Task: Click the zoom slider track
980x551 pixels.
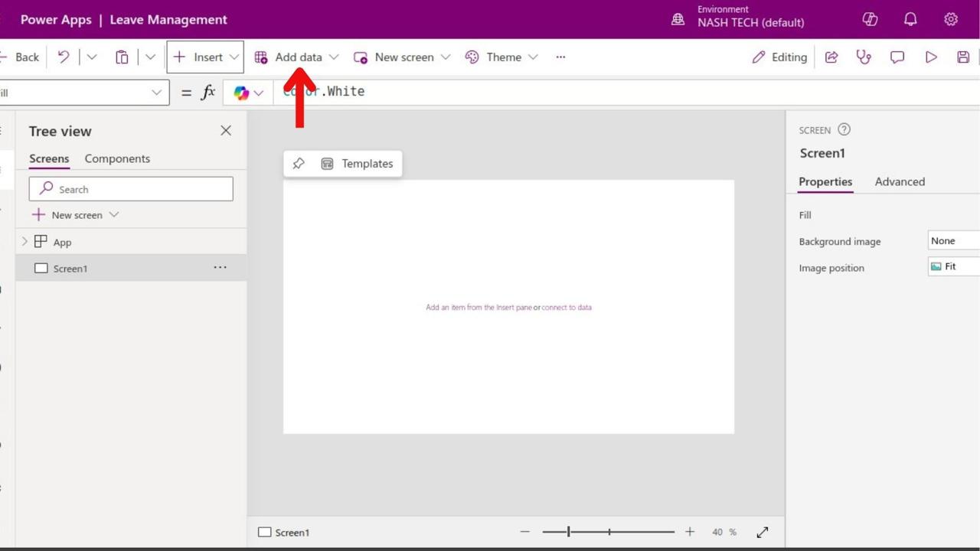Action: (628, 532)
